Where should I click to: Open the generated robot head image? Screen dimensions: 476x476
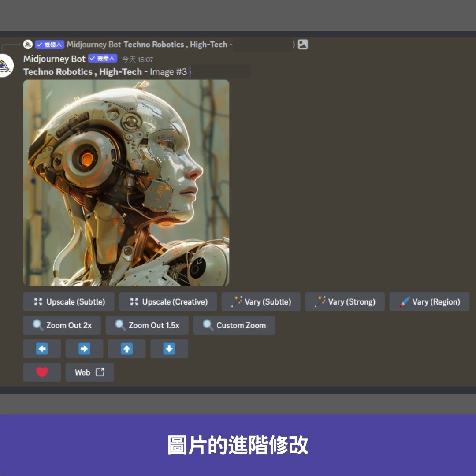click(126, 182)
